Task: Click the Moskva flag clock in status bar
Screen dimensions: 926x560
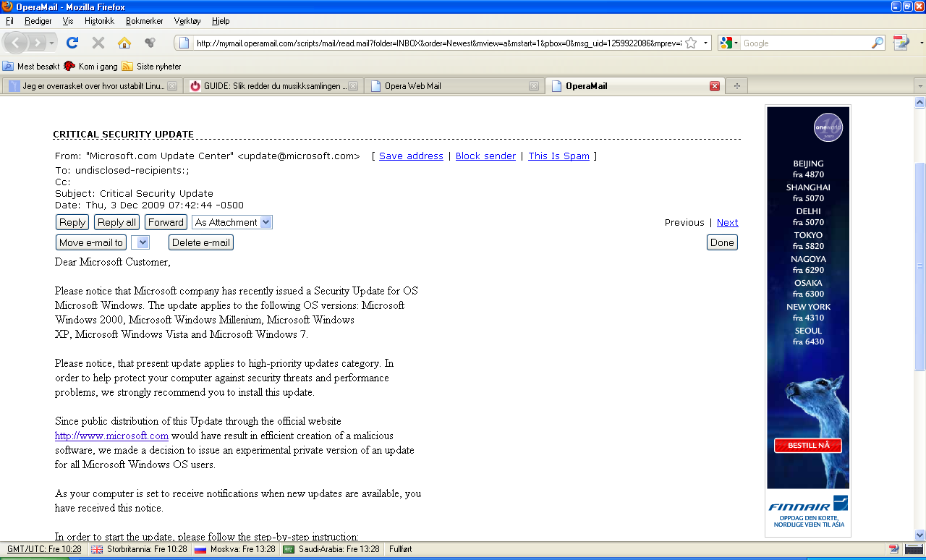Action: (x=236, y=549)
